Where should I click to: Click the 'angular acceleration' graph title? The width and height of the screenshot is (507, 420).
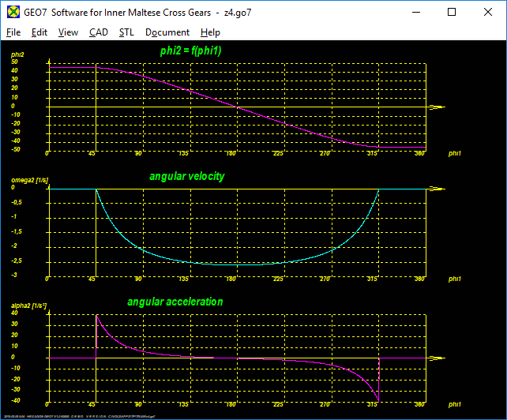click(175, 302)
